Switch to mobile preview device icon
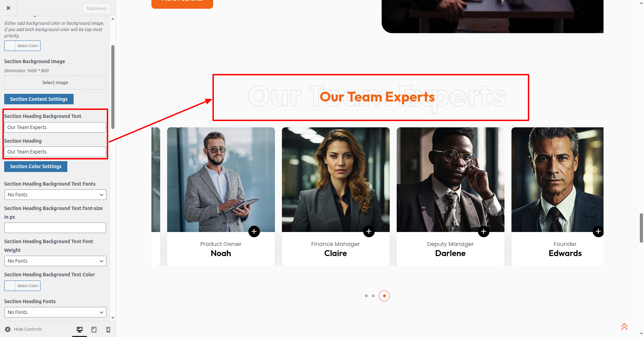The width and height of the screenshot is (644, 337). click(x=108, y=329)
